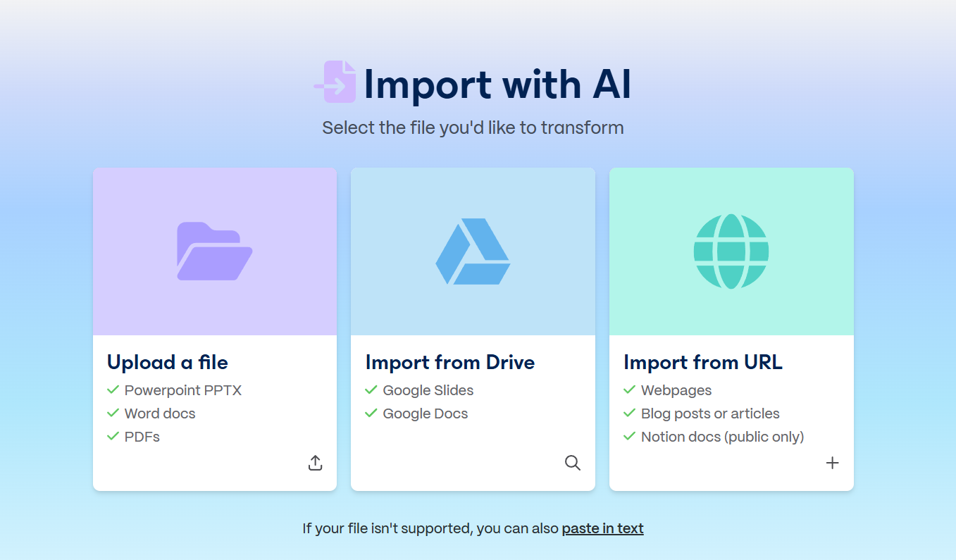Click the magnifying glass search icon
The image size is (956, 560).
[x=573, y=463]
